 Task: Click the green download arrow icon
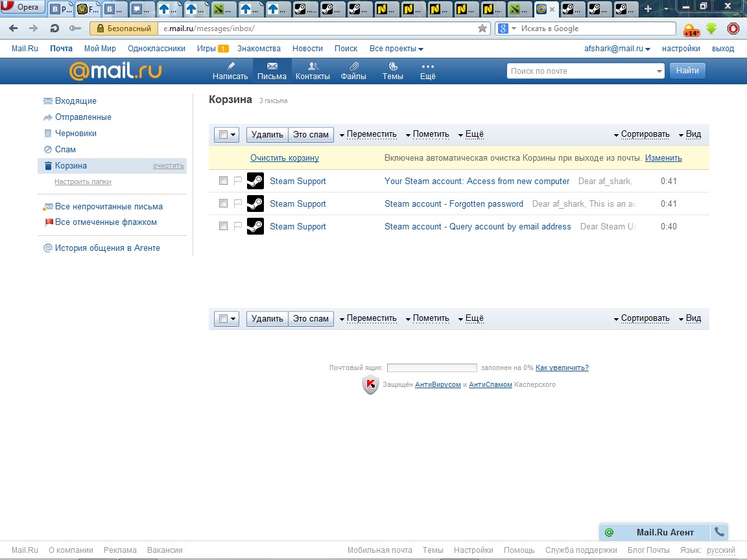coord(712,29)
